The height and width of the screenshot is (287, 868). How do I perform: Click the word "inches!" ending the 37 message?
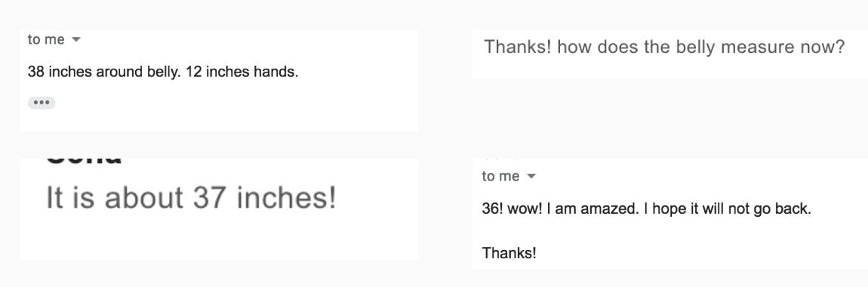click(x=286, y=198)
